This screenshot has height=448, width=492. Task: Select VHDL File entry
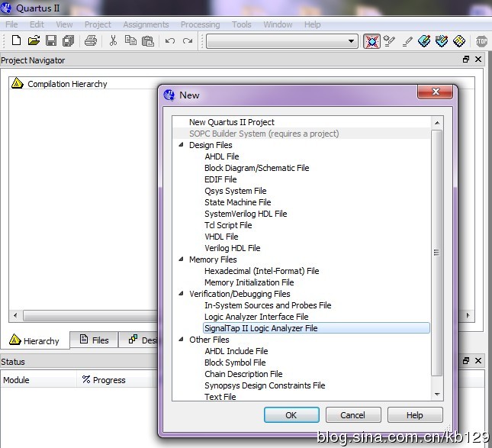tap(221, 237)
